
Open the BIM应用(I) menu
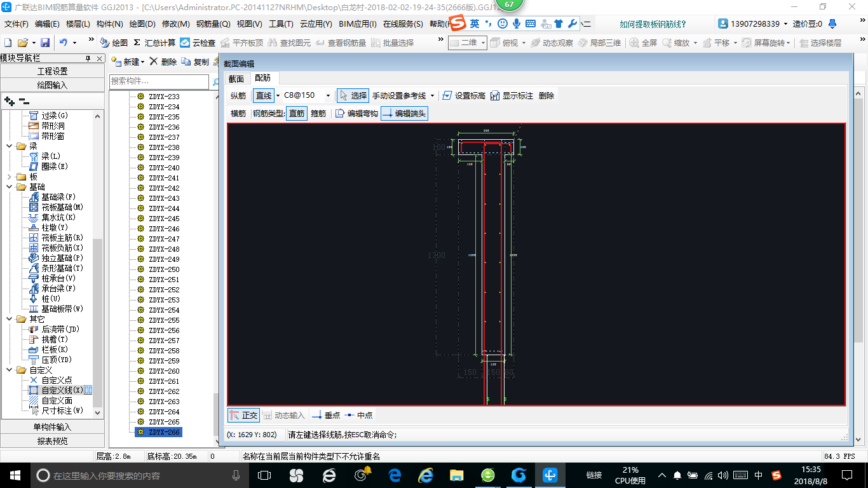[358, 24]
